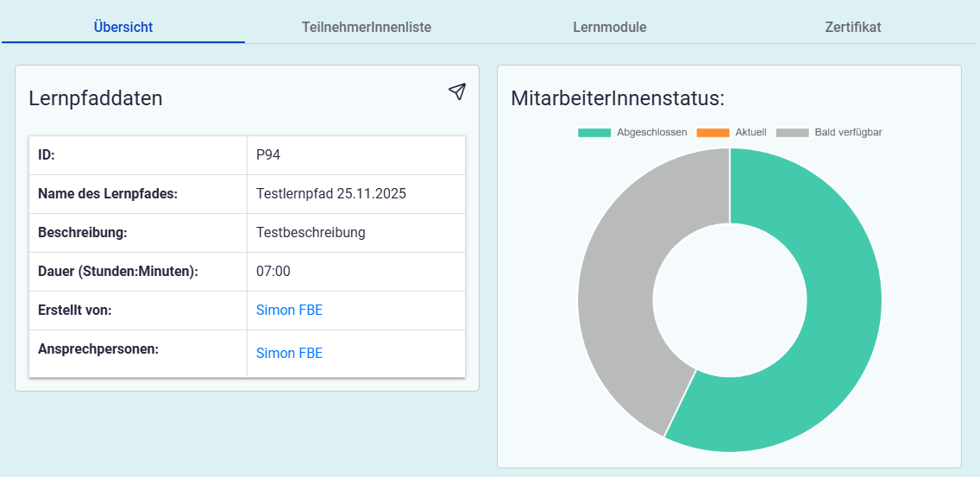Click the gray Bald verfügbar legend swatch
980x477 pixels.
coord(792,133)
